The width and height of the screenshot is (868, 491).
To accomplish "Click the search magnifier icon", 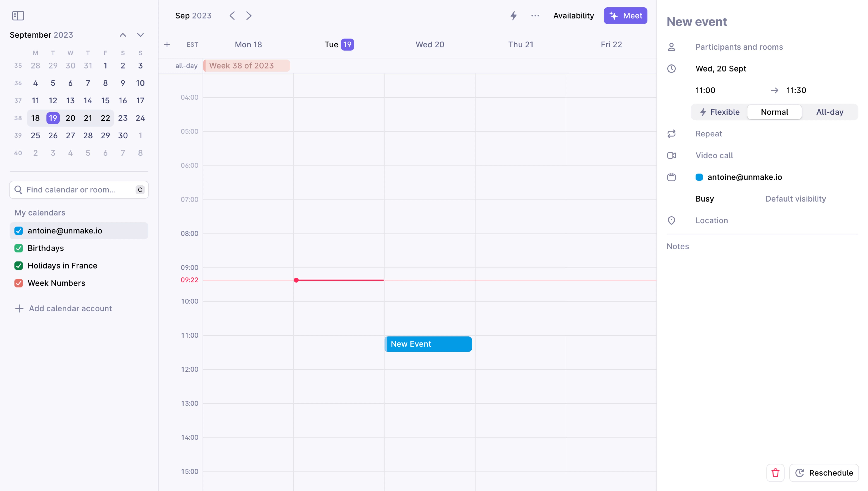I will (x=18, y=190).
